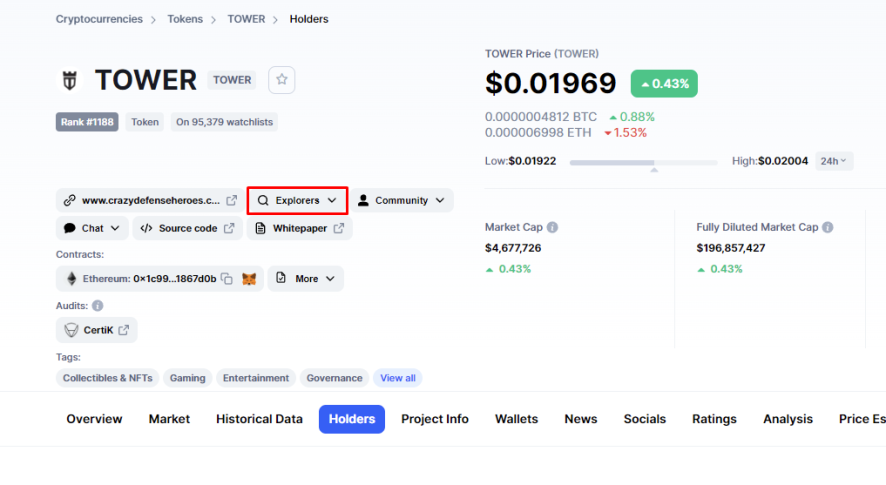
Task: Click the Market Cap info icon
Action: [553, 227]
